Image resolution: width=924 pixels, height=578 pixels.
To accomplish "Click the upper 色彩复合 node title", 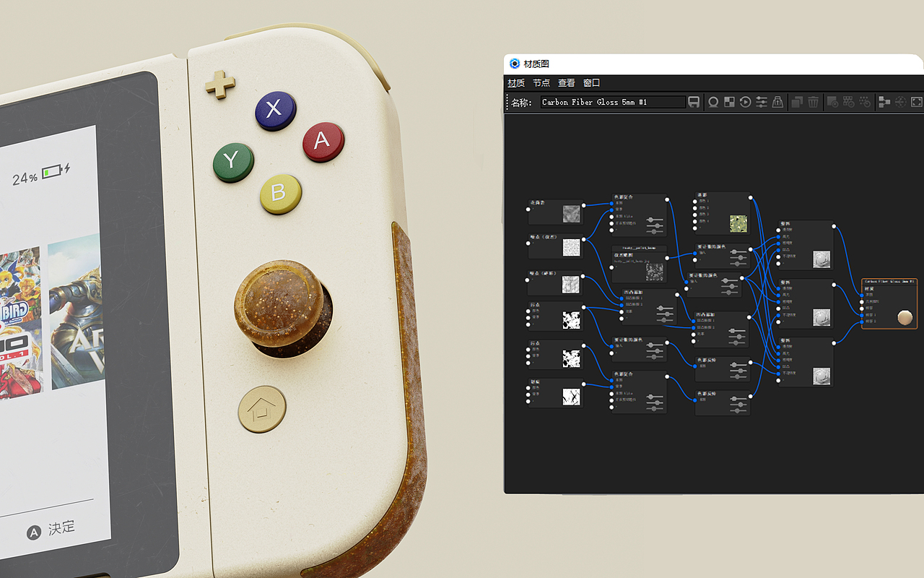I will tap(623, 197).
